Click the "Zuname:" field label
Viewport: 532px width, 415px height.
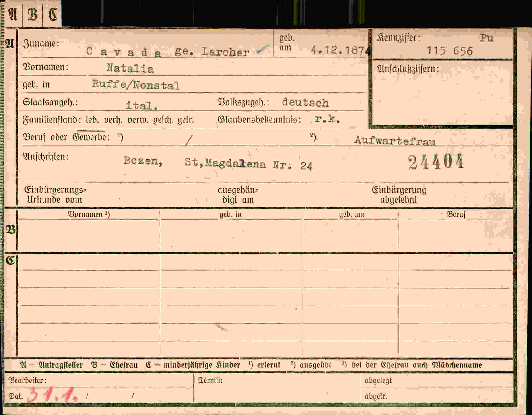pos(41,44)
